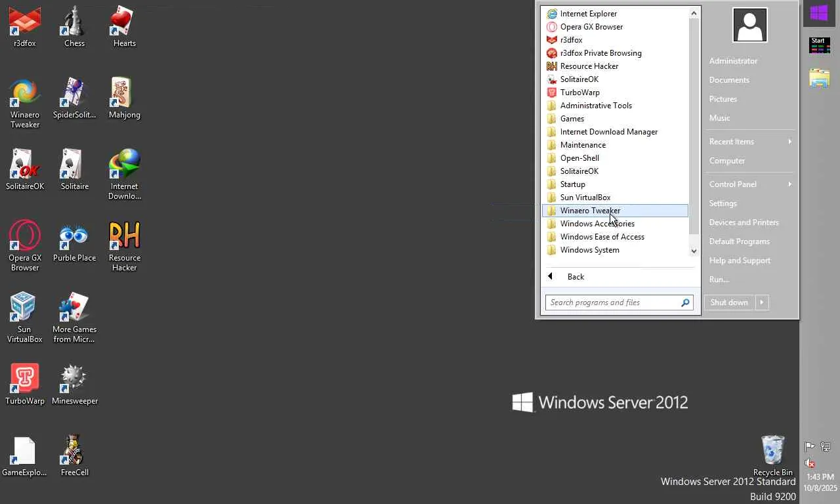Viewport: 840px width, 504px height.
Task: Open the Action Center flag tray icon
Action: [x=810, y=446]
